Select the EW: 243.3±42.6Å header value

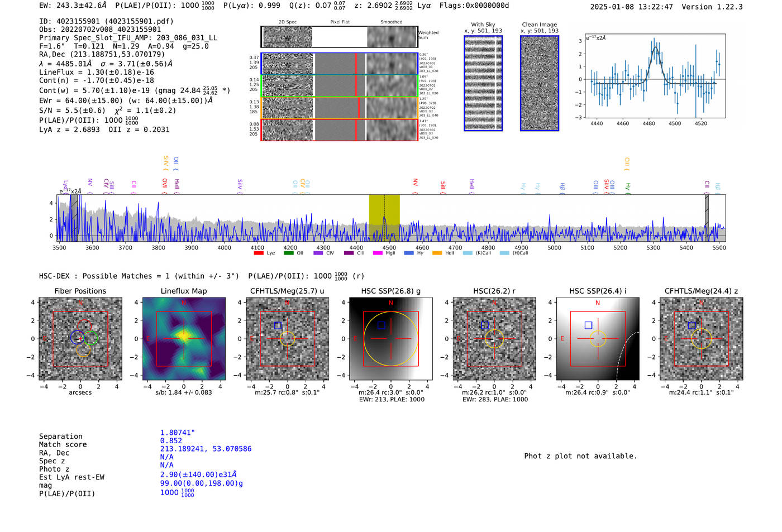pos(73,6)
